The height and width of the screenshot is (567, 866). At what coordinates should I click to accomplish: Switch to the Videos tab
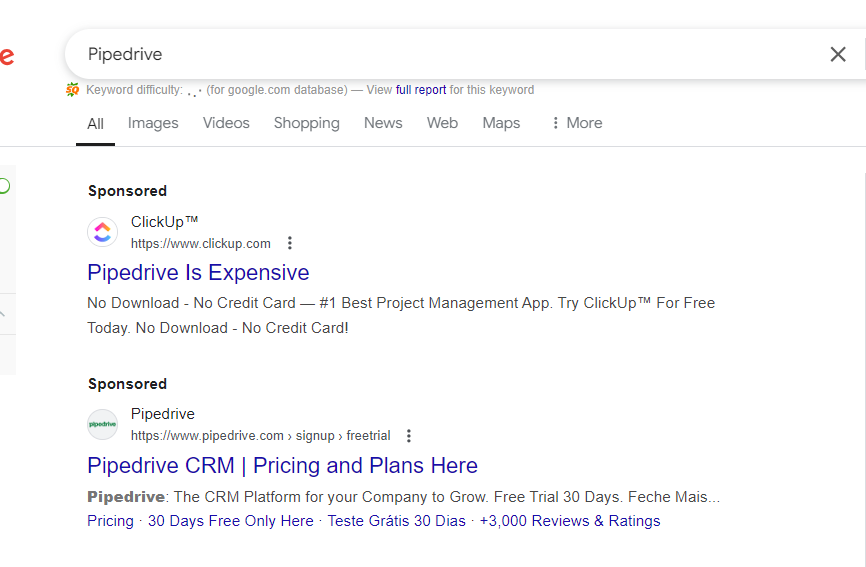(226, 123)
